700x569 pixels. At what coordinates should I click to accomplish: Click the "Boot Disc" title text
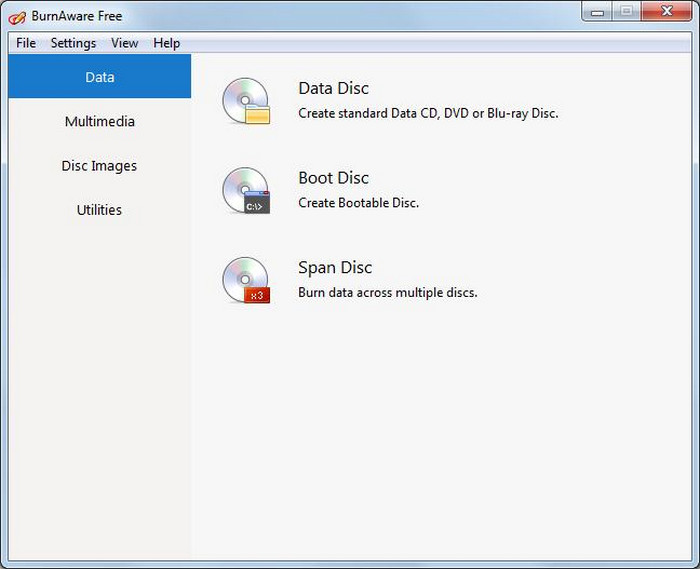(x=333, y=178)
